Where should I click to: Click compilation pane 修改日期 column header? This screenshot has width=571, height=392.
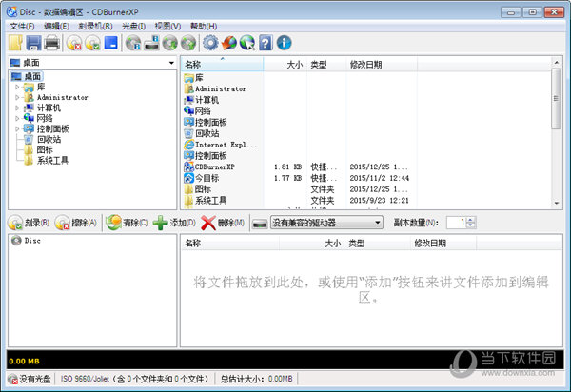443,244
